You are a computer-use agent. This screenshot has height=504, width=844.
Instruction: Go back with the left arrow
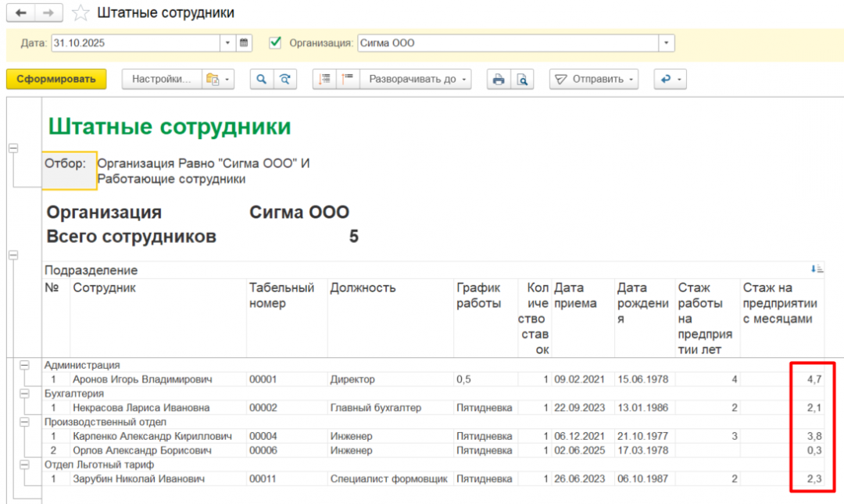tap(21, 13)
